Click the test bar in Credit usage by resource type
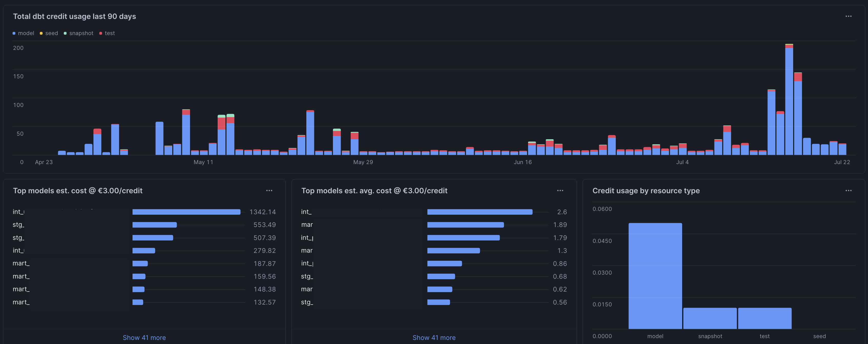Image resolution: width=868 pixels, height=344 pixels. point(764,318)
